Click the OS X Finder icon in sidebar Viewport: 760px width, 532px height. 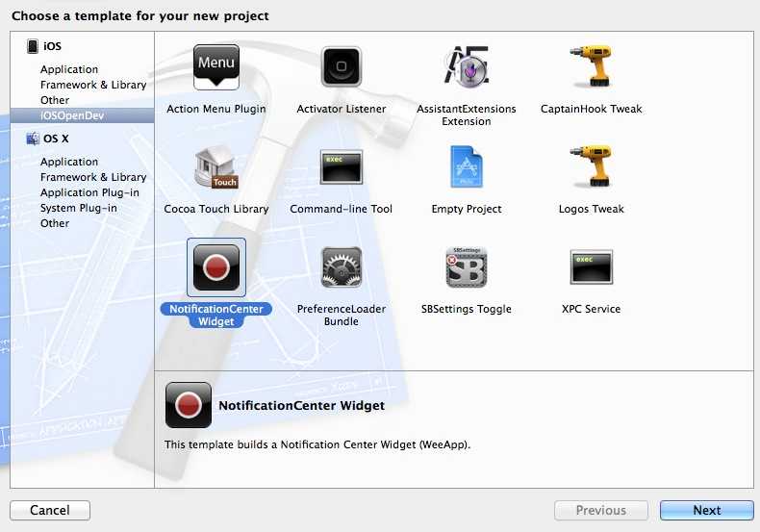pyautogui.click(x=33, y=139)
